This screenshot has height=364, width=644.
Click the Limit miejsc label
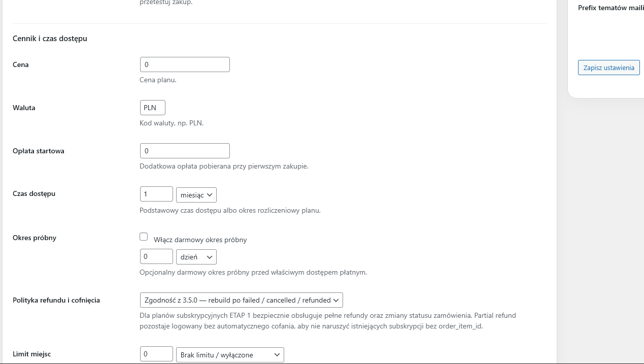(32, 354)
